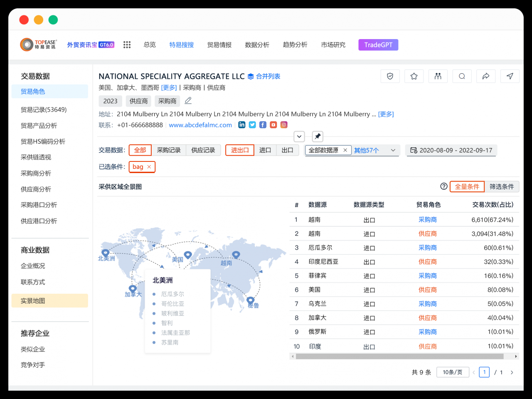Screen dimensions: 532x399
Task: Click the 越南 map pin
Action: point(236,255)
